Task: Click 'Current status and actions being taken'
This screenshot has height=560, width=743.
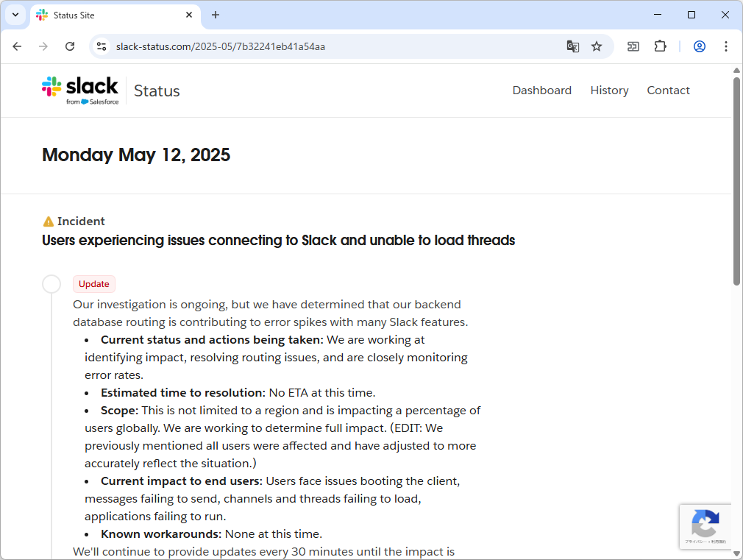Action: [212, 340]
